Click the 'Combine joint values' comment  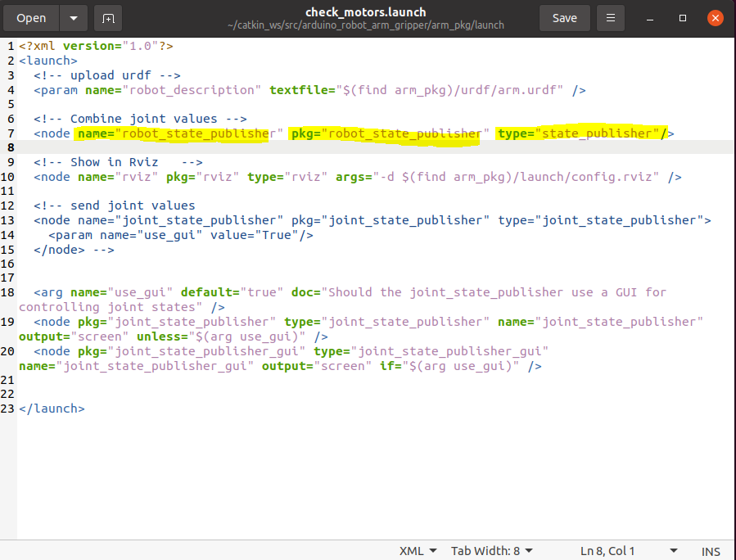(140, 119)
